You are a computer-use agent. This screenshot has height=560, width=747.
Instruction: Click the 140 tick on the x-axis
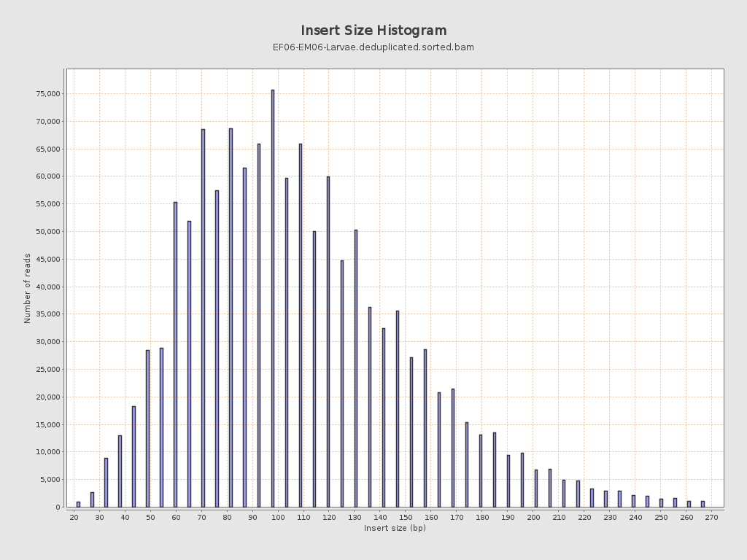379,518
